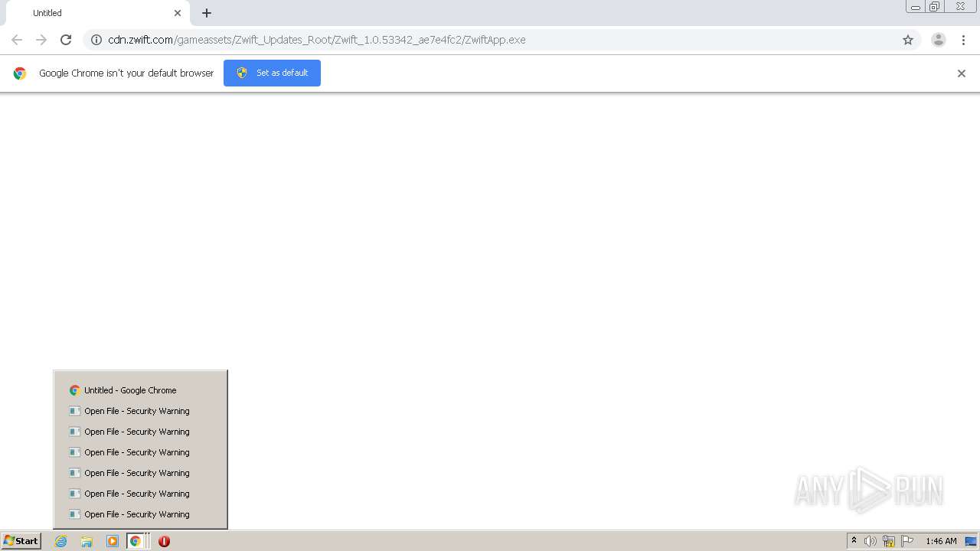Viewport: 980px width, 551px height.
Task: Go back to the previous page
Action: click(17, 40)
